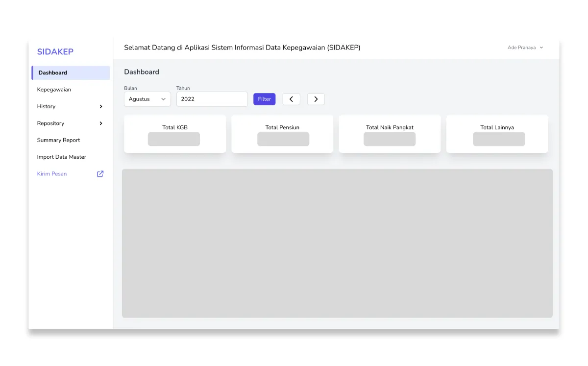Click the caret next to Ade Pranaya
This screenshot has width=588, height=366.
541,48
